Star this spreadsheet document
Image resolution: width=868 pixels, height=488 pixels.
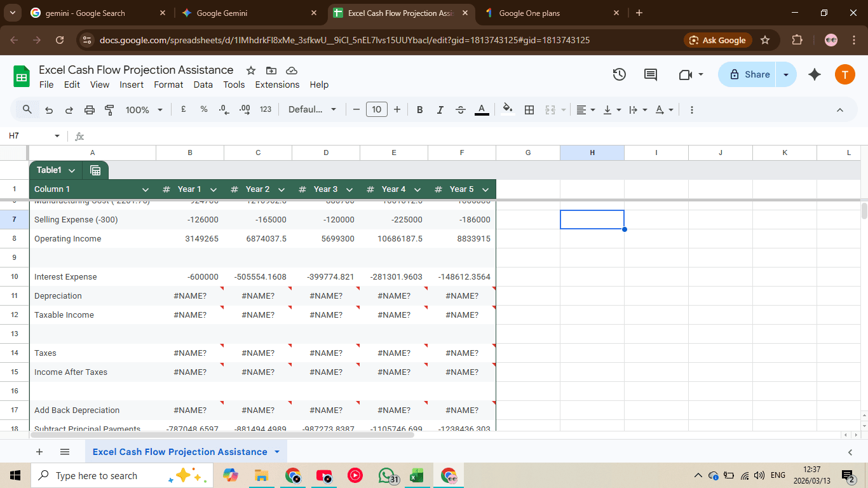pyautogui.click(x=251, y=70)
